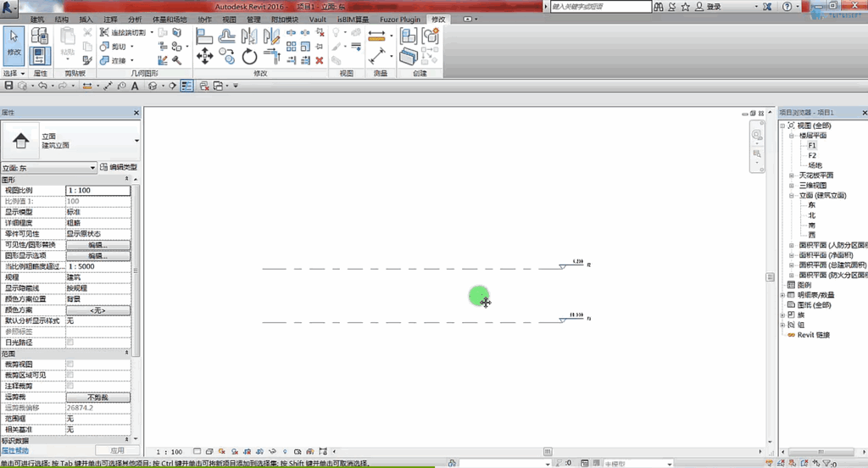Toggle the 裁剪区域可见 checkbox

(x=70, y=375)
